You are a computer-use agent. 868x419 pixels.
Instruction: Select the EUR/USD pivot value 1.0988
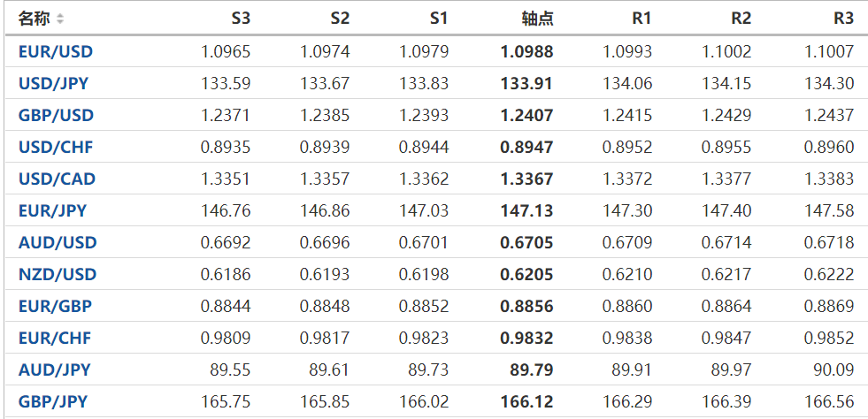pyautogui.click(x=526, y=51)
